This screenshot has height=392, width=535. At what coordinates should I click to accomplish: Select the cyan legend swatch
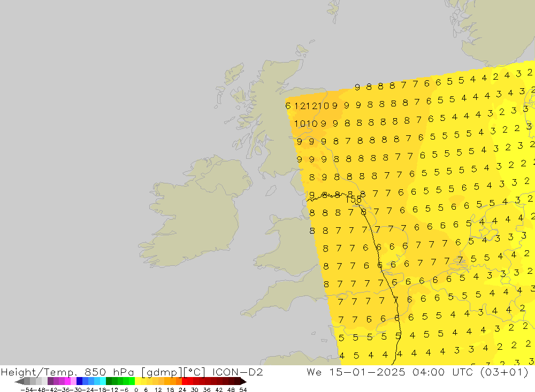point(103,381)
